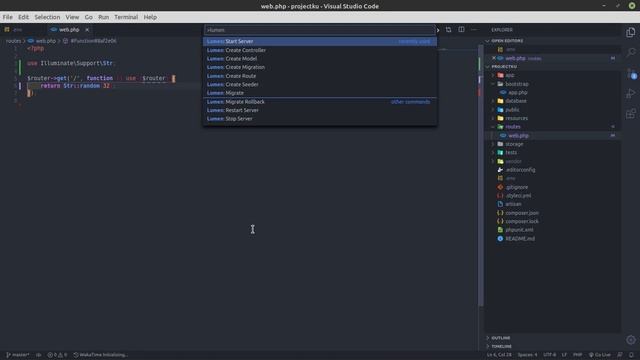Click the command palette input field
This screenshot has height=360, width=640.
(x=320, y=30)
